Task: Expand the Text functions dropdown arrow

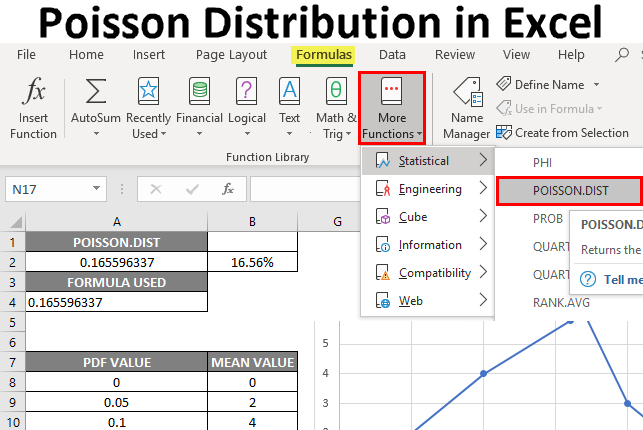Action: pyautogui.click(x=290, y=134)
